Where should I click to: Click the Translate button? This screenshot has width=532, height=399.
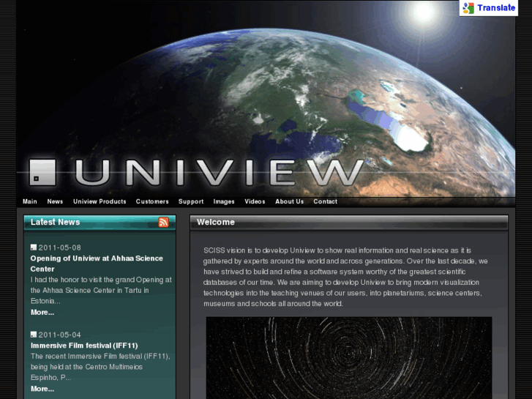coord(489,8)
